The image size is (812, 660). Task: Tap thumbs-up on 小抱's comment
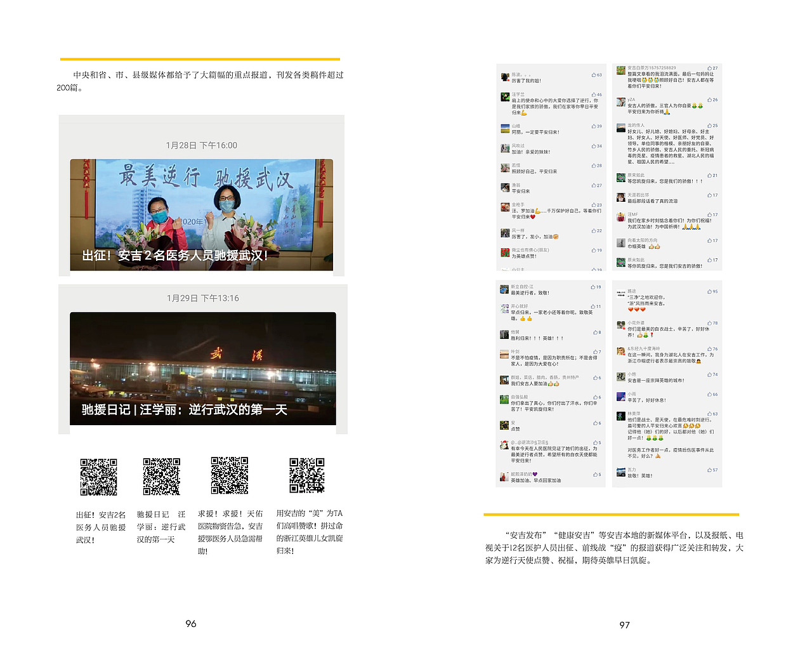[x=709, y=374]
